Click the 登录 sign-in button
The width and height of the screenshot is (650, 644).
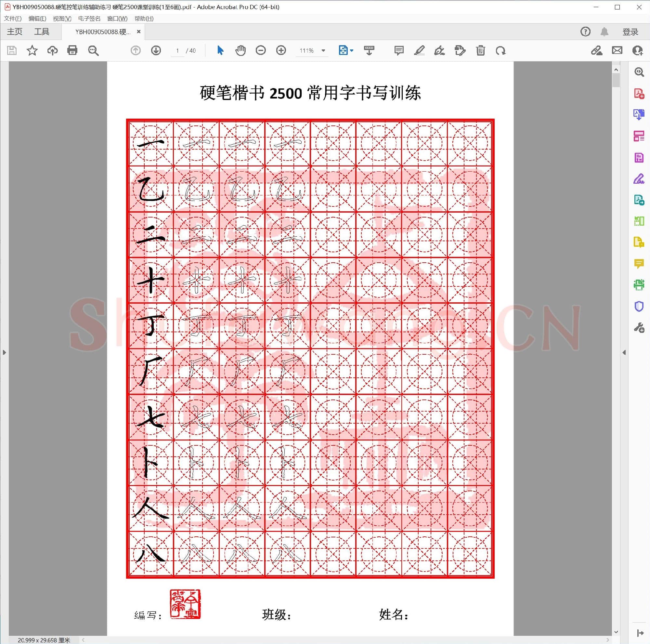click(630, 31)
